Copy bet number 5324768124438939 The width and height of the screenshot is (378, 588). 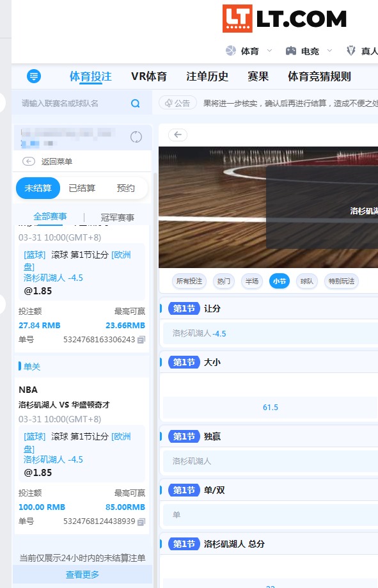click(x=141, y=521)
